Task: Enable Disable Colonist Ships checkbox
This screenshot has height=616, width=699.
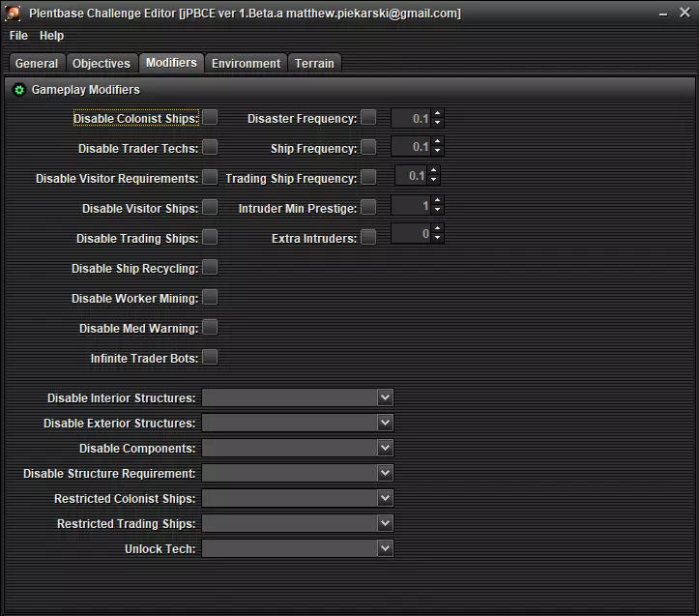Action: tap(210, 118)
